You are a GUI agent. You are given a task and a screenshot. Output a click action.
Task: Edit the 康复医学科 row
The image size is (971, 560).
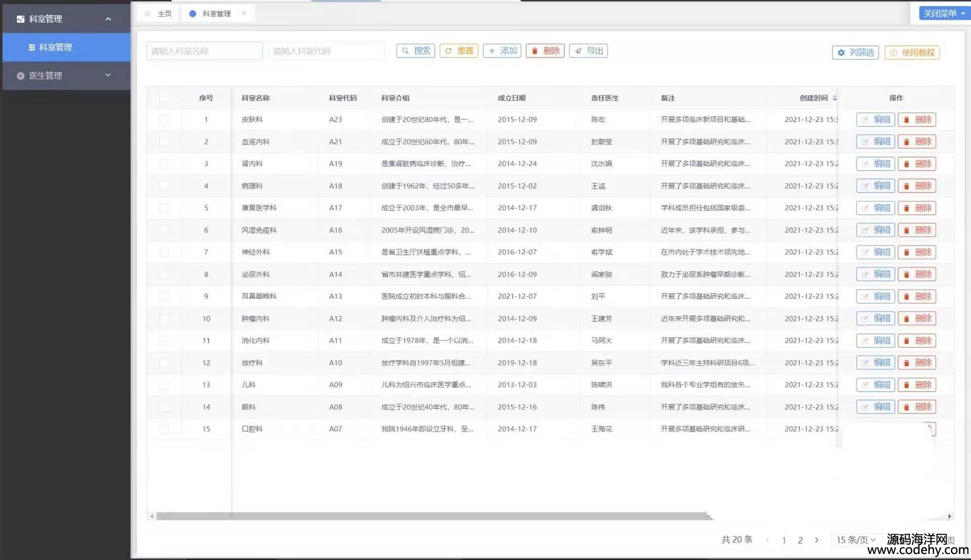(876, 208)
